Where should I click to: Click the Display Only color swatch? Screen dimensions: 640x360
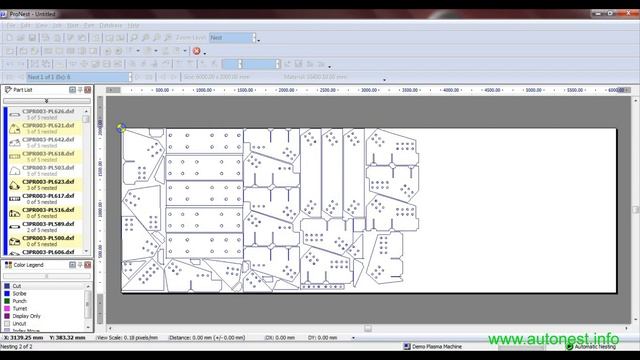[x=7, y=316]
